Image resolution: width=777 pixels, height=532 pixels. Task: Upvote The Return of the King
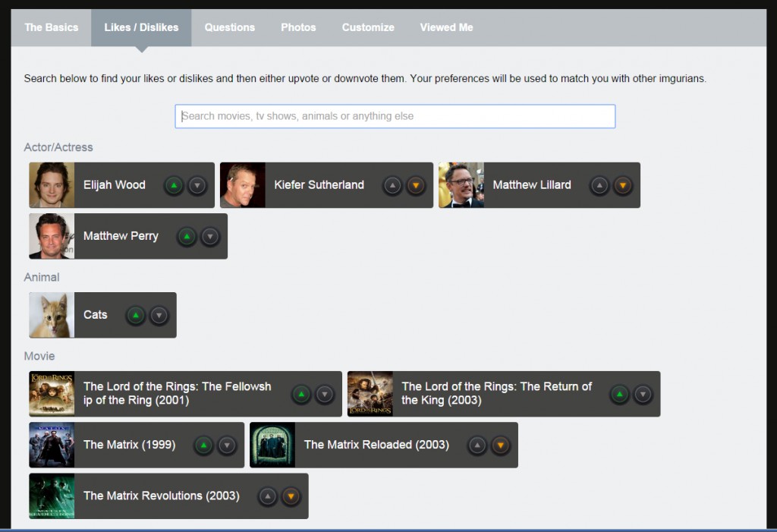[619, 394]
